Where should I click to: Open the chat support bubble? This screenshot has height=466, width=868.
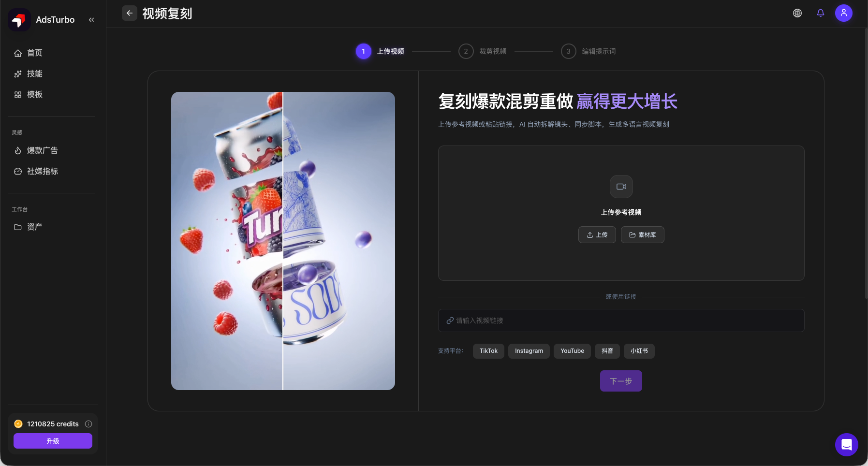pyautogui.click(x=847, y=445)
